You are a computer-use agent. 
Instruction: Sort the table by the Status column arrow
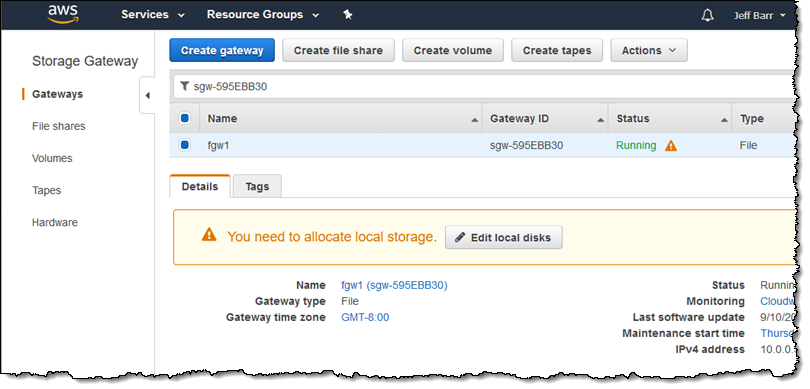(x=725, y=120)
